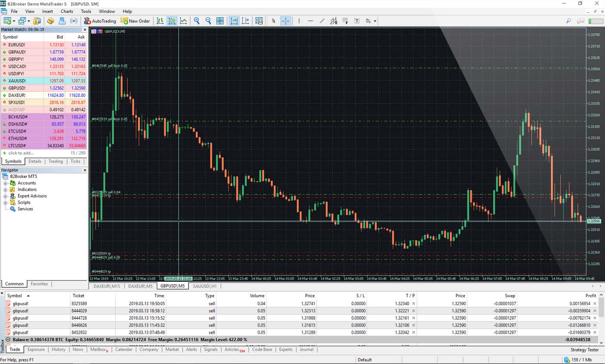This screenshot has height=364, width=605.
Task: Toggle the chart shift option
Action: tap(245, 21)
